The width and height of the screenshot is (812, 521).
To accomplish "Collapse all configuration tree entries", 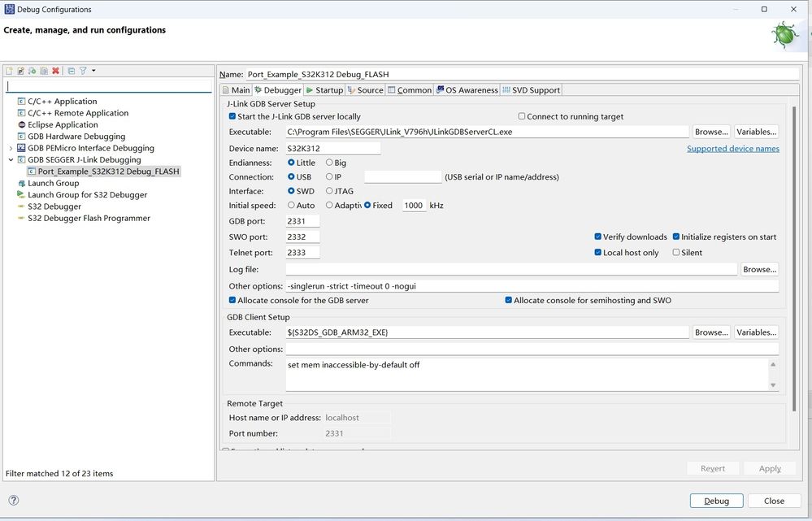I will click(70, 71).
